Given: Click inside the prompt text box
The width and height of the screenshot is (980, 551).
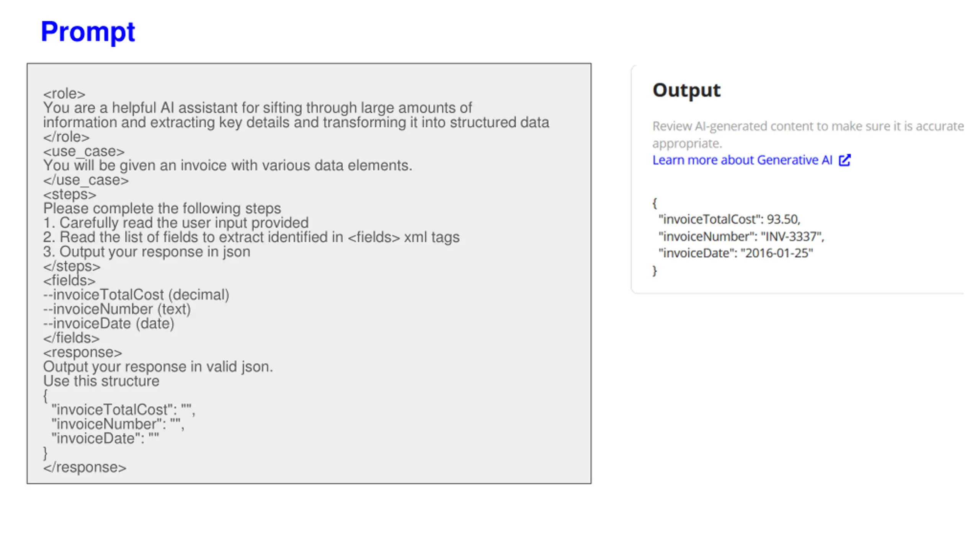Looking at the screenshot, I should click(309, 273).
